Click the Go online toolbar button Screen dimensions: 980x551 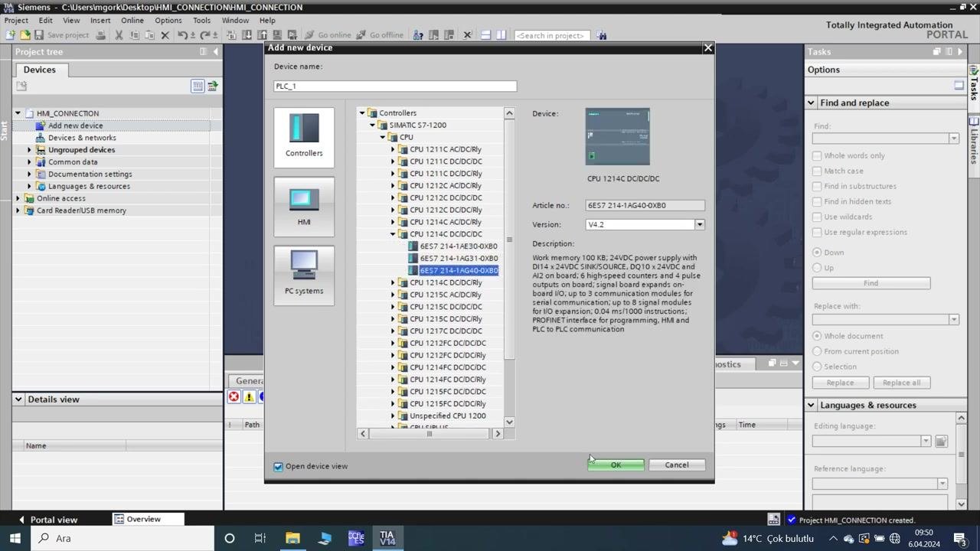click(x=328, y=35)
